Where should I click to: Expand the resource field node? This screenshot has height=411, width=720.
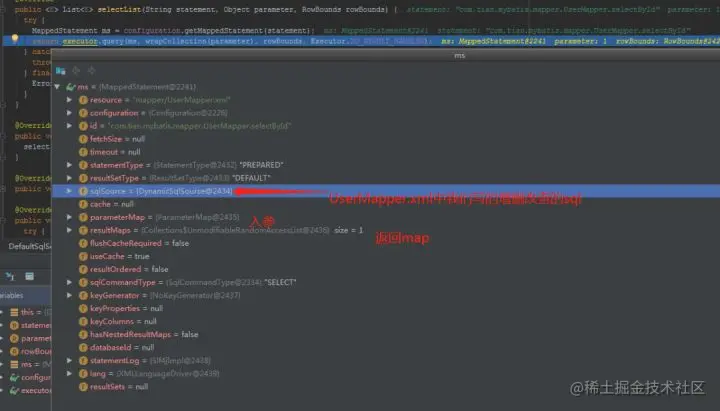69,100
